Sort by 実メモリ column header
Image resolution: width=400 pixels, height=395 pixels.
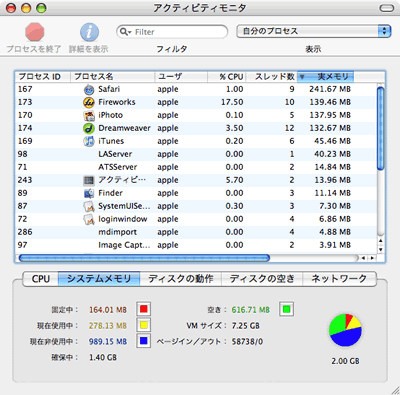325,77
